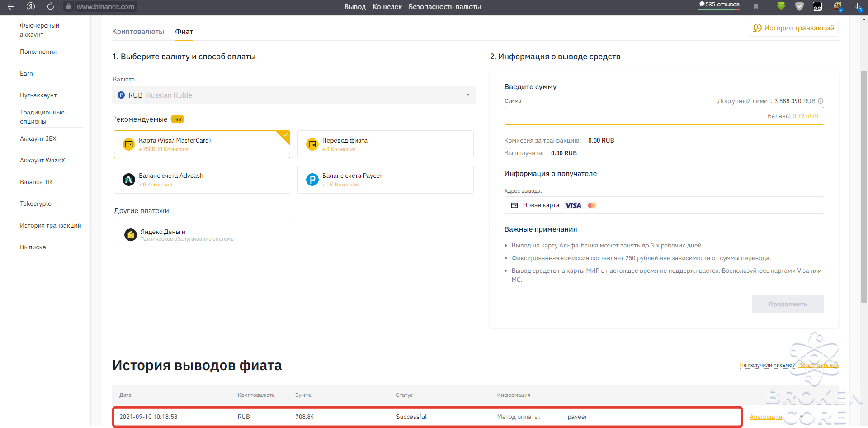Open the Yandex home icon in the toolbar
Screen dimensions: 868x428
[31, 6]
